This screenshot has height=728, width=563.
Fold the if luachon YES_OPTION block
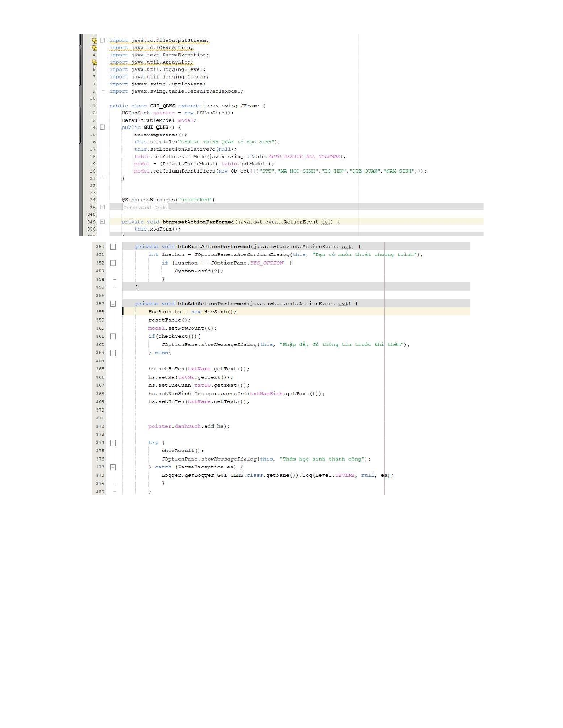pyautogui.click(x=113, y=263)
